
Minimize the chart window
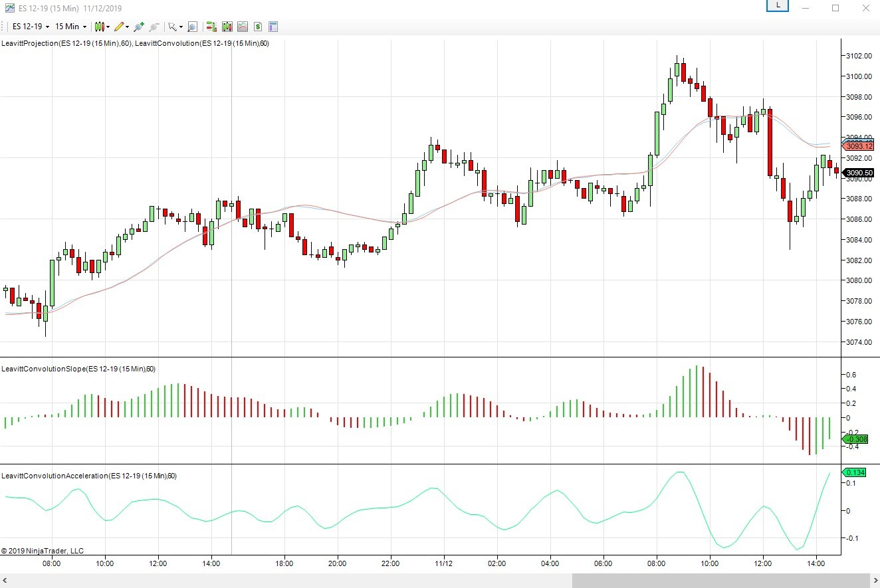pyautogui.click(x=805, y=8)
